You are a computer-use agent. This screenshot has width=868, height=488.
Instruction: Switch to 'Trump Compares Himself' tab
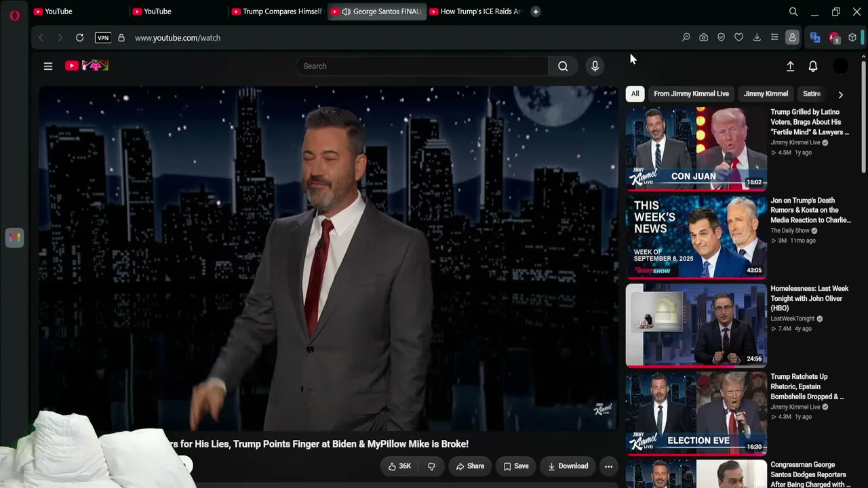(x=277, y=12)
